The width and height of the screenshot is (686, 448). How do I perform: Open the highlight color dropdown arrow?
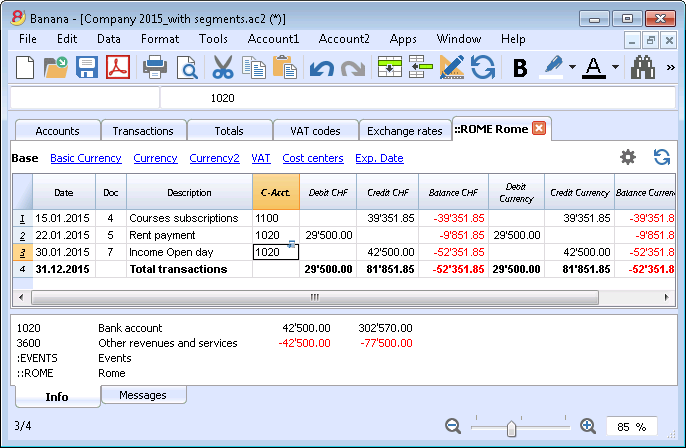tap(572, 67)
